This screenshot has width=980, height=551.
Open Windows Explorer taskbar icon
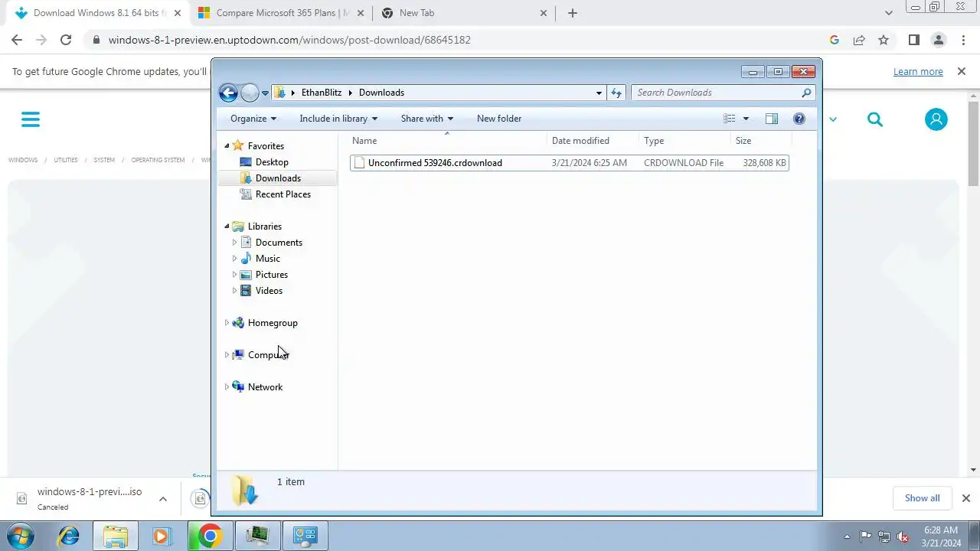[116, 536]
